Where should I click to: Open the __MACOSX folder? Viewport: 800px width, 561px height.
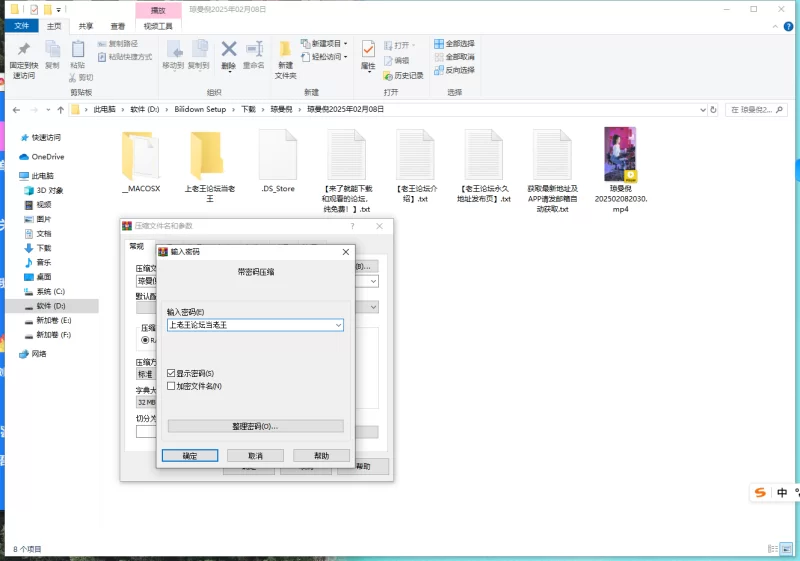tap(140, 156)
